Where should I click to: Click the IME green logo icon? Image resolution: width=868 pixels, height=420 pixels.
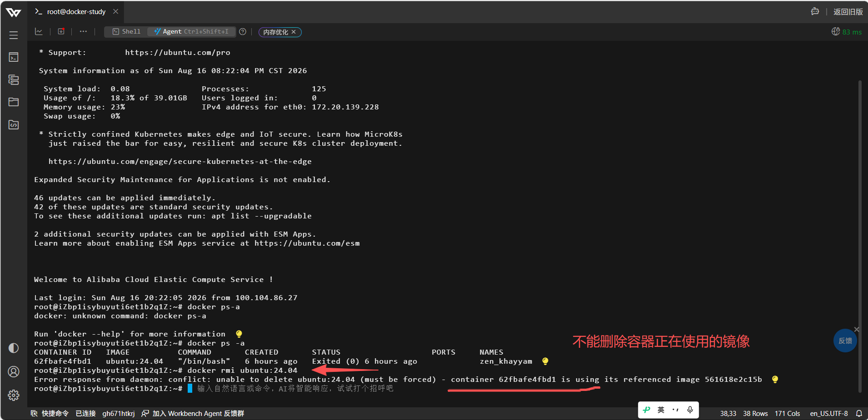click(646, 410)
